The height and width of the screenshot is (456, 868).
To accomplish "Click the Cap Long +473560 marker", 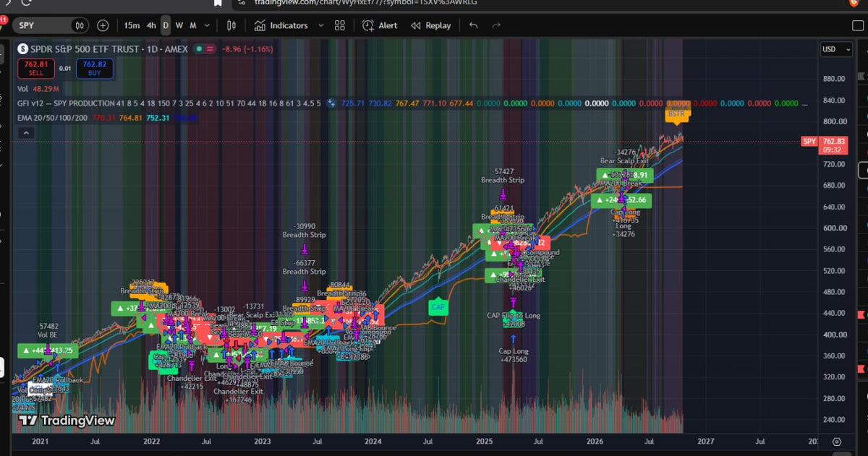I will pyautogui.click(x=513, y=355).
